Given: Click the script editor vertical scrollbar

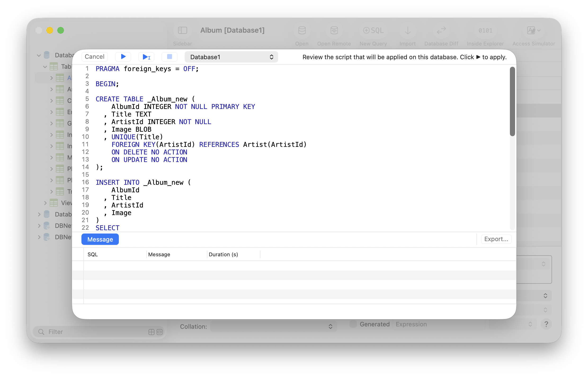Looking at the screenshot, I should point(512,101).
